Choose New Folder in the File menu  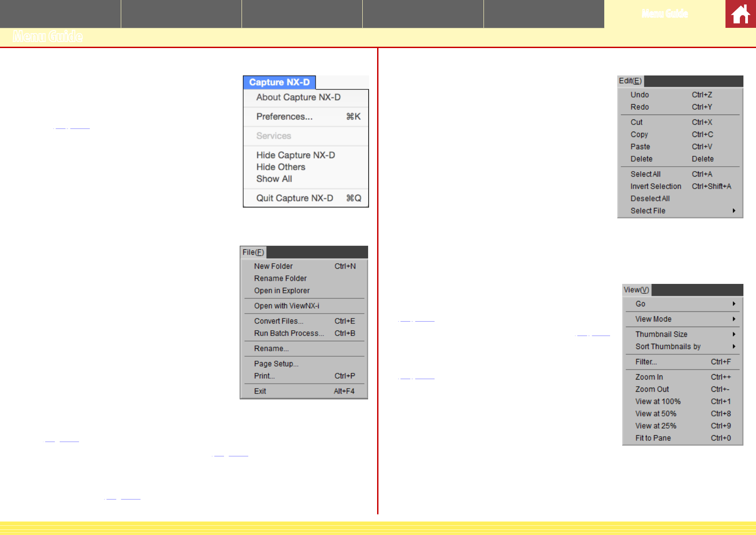click(304, 266)
